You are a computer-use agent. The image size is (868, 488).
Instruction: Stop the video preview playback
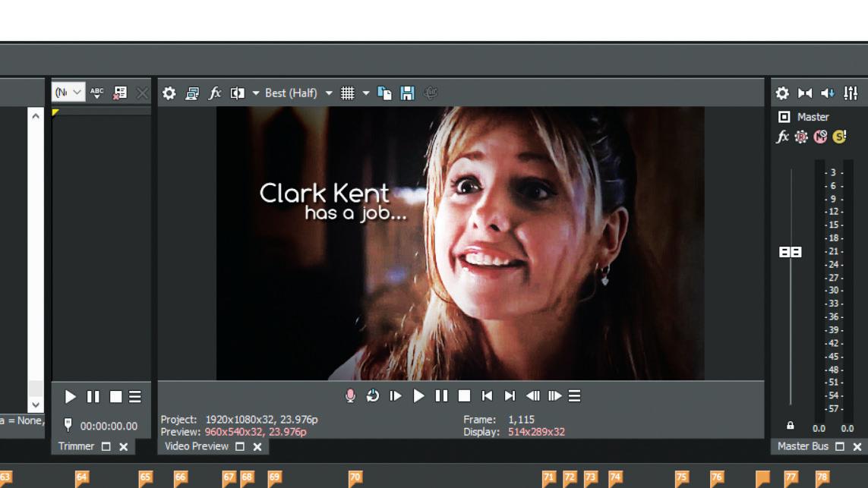(x=465, y=395)
